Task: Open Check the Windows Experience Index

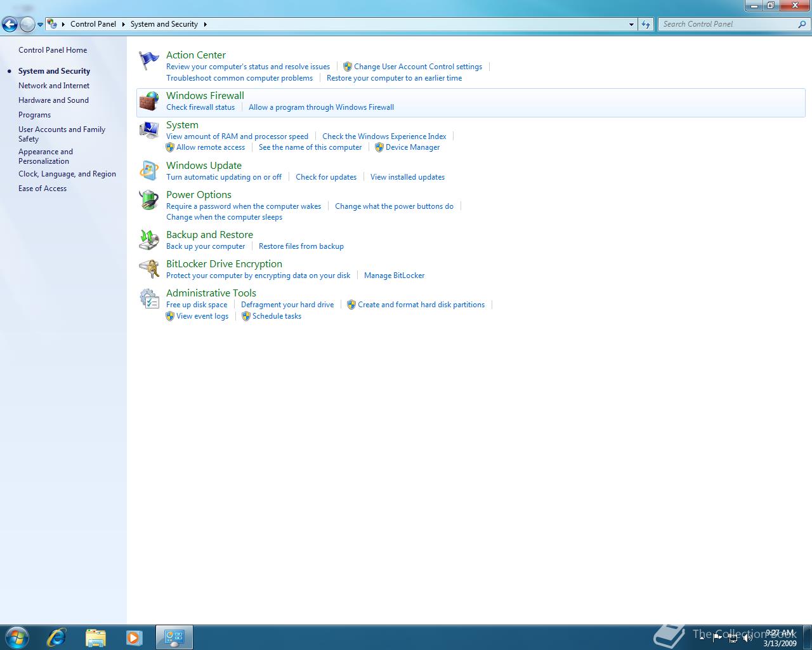Action: [384, 136]
